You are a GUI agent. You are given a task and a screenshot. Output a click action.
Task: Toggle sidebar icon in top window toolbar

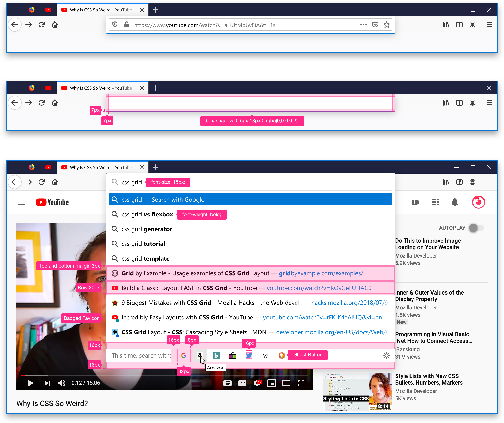click(459, 25)
